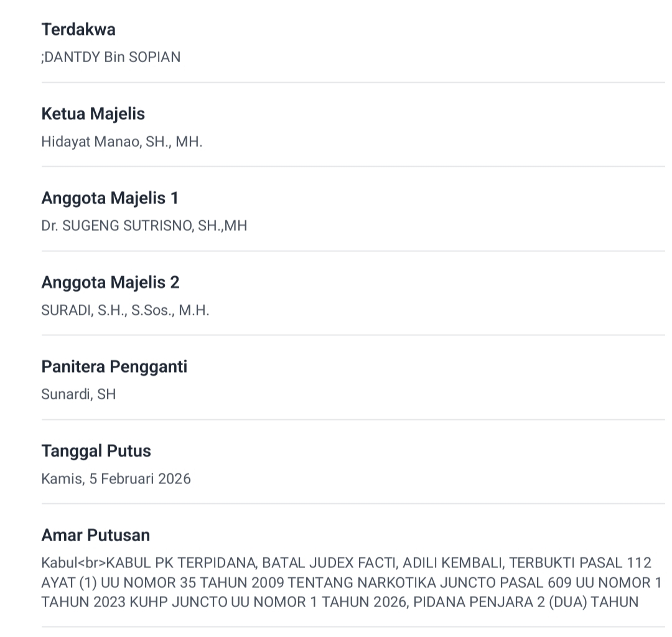The image size is (672, 637).
Task: Select the name Hidayat Manao, SH., MH.
Action: (122, 142)
